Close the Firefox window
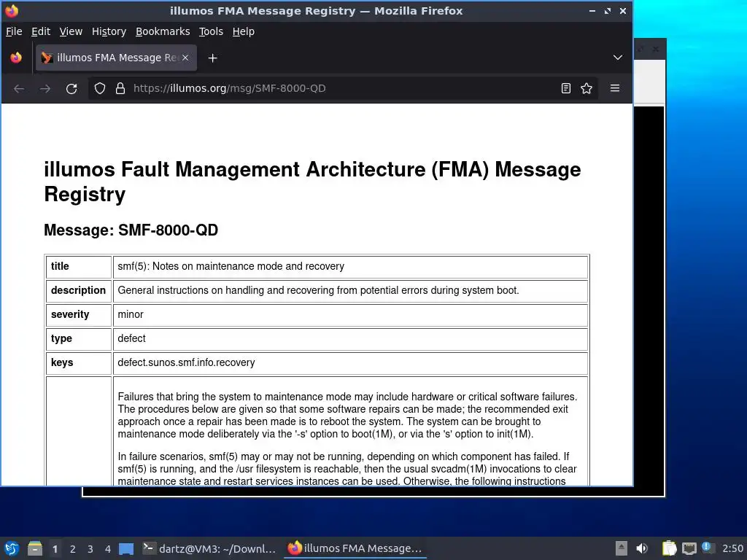Image resolution: width=747 pixels, height=560 pixels. tap(623, 10)
